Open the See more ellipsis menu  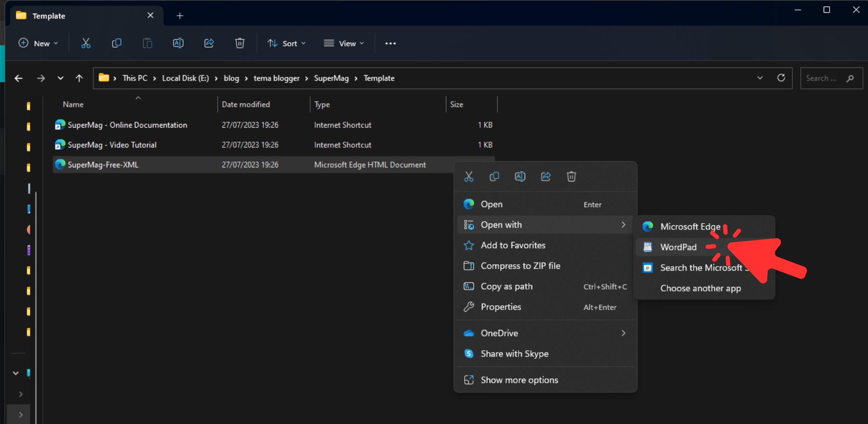[391, 43]
